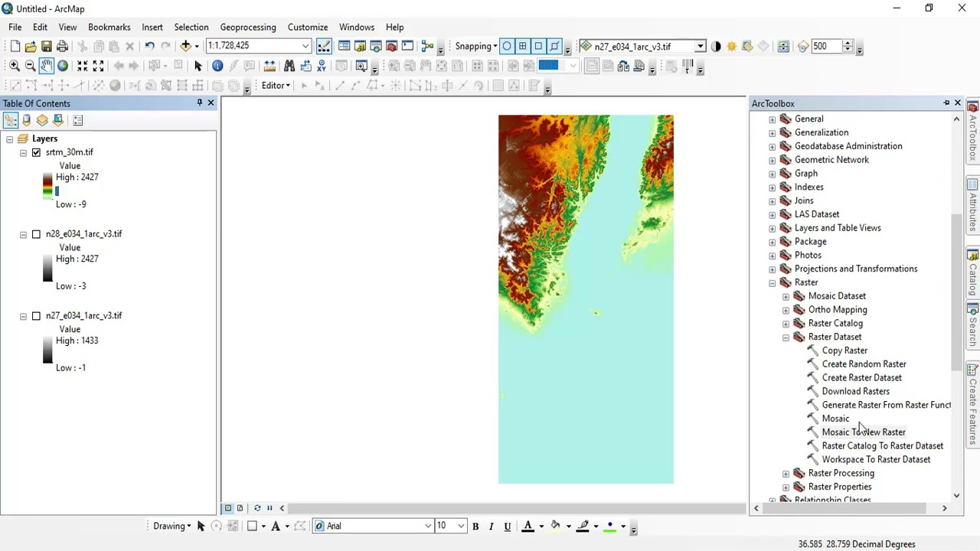The height and width of the screenshot is (551, 980).
Task: Toggle Point Snapping
Action: pyautogui.click(x=507, y=47)
